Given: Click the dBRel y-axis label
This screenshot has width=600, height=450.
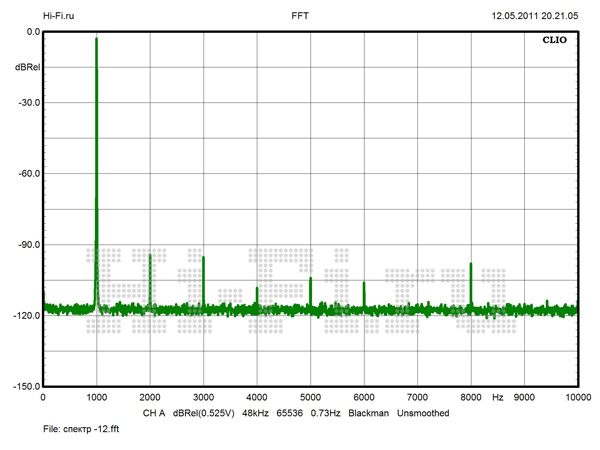Looking at the screenshot, I should click(x=27, y=67).
